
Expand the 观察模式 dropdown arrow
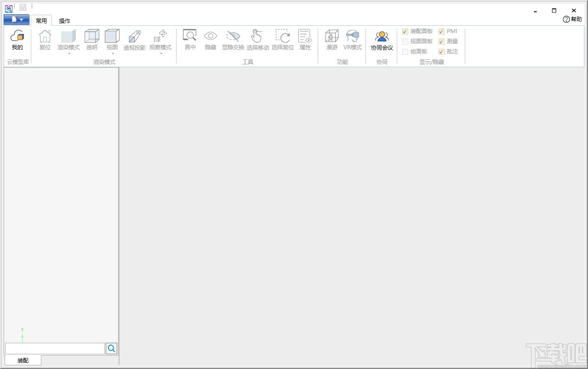tap(160, 53)
